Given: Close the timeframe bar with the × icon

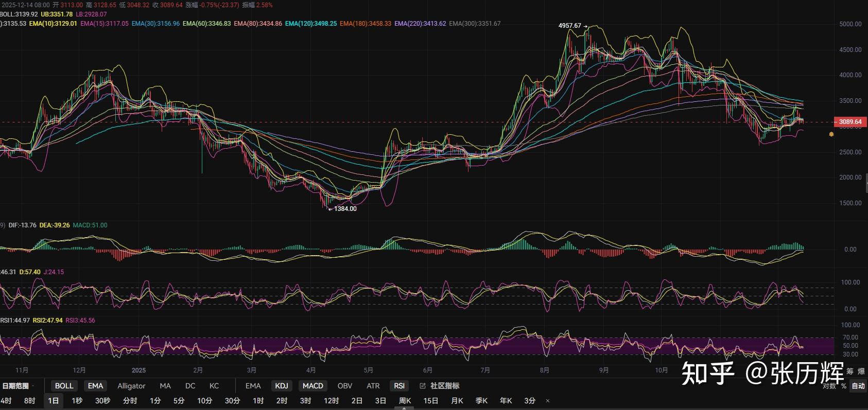Looking at the screenshot, I should [x=547, y=401].
